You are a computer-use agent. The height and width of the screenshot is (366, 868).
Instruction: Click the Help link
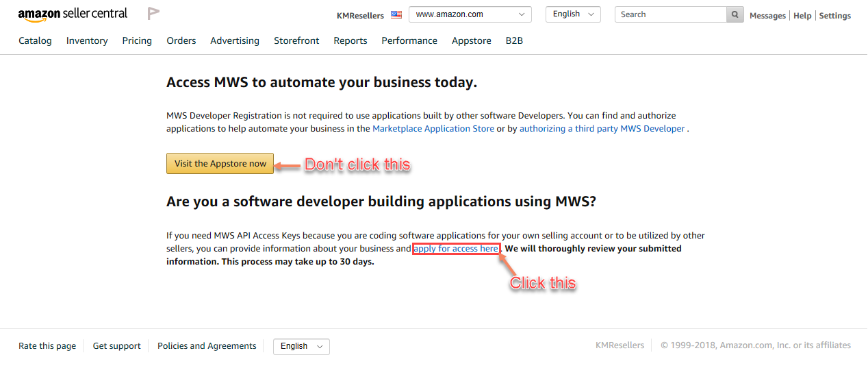click(x=802, y=15)
